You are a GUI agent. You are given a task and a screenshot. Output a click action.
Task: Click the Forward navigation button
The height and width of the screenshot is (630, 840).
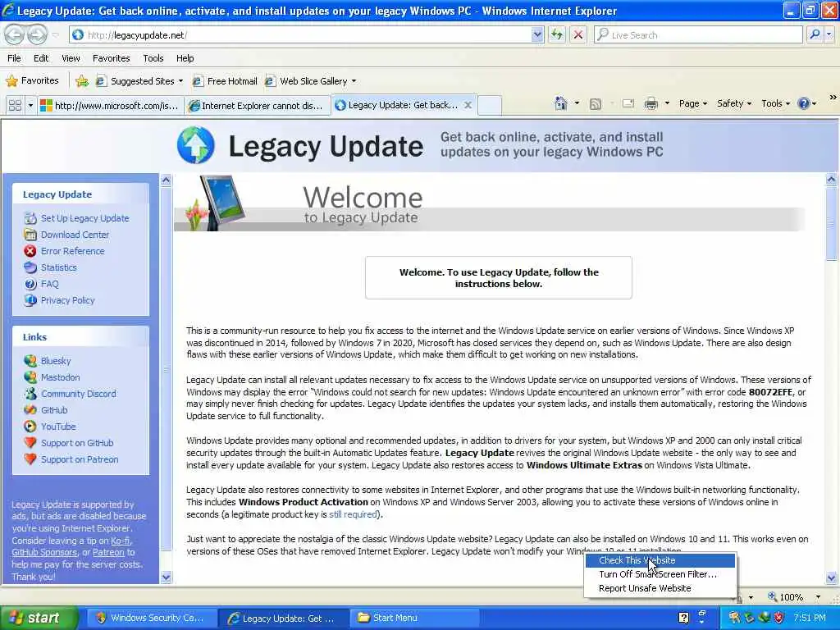pyautogui.click(x=37, y=34)
